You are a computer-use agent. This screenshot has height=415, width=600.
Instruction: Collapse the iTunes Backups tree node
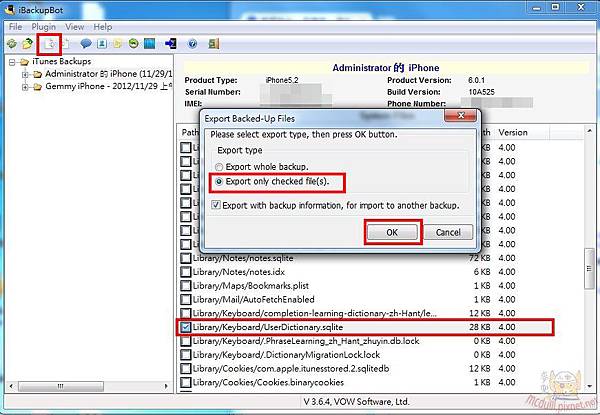click(x=13, y=62)
